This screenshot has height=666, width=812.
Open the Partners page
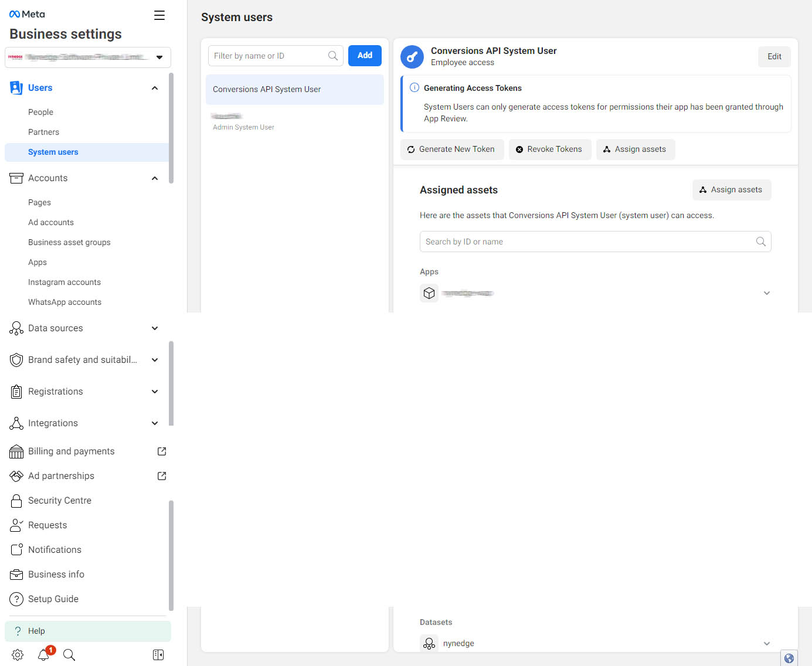click(x=43, y=132)
